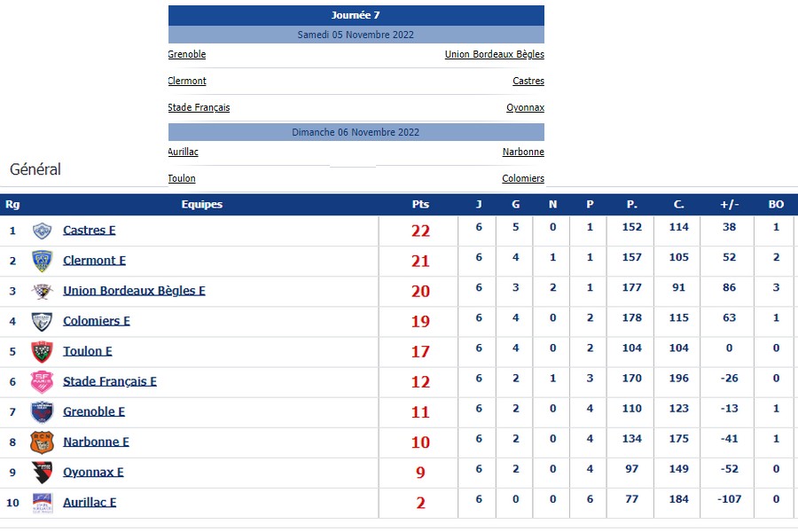
Task: Click the Pts column header
Action: pos(420,204)
